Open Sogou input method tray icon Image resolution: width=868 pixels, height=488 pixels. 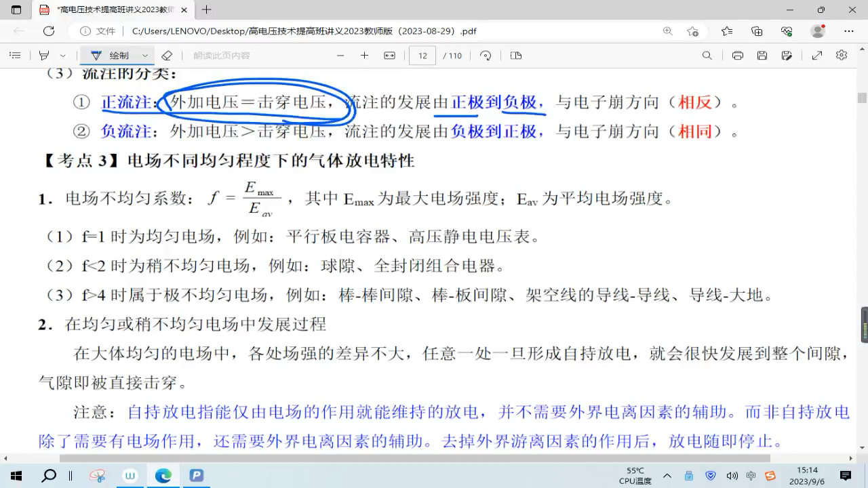click(x=770, y=475)
